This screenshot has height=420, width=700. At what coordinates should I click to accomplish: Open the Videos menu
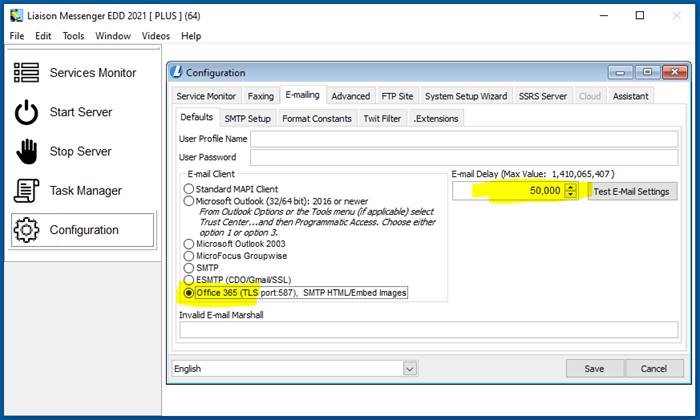[x=156, y=36]
